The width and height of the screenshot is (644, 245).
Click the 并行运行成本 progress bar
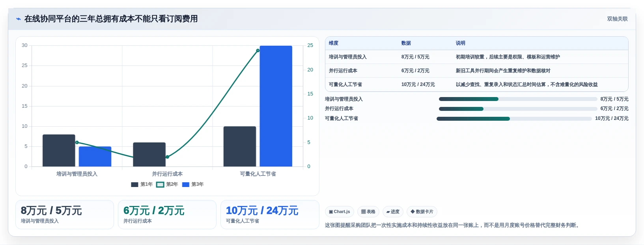[518, 109]
